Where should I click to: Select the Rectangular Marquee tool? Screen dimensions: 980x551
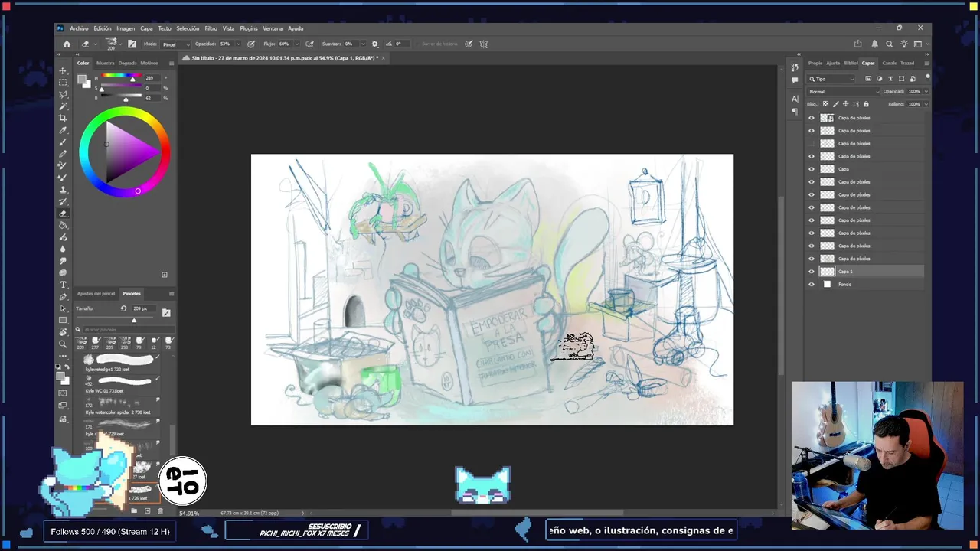click(63, 82)
